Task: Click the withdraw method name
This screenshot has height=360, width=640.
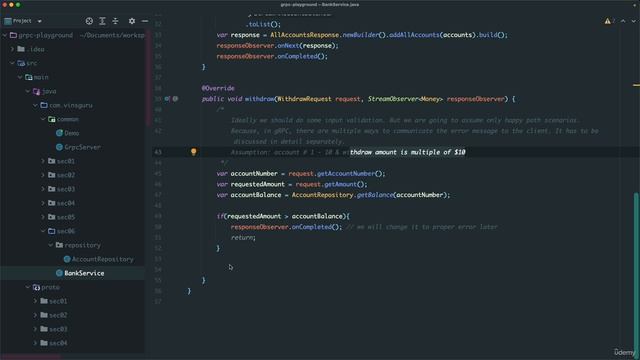Action: pos(260,99)
